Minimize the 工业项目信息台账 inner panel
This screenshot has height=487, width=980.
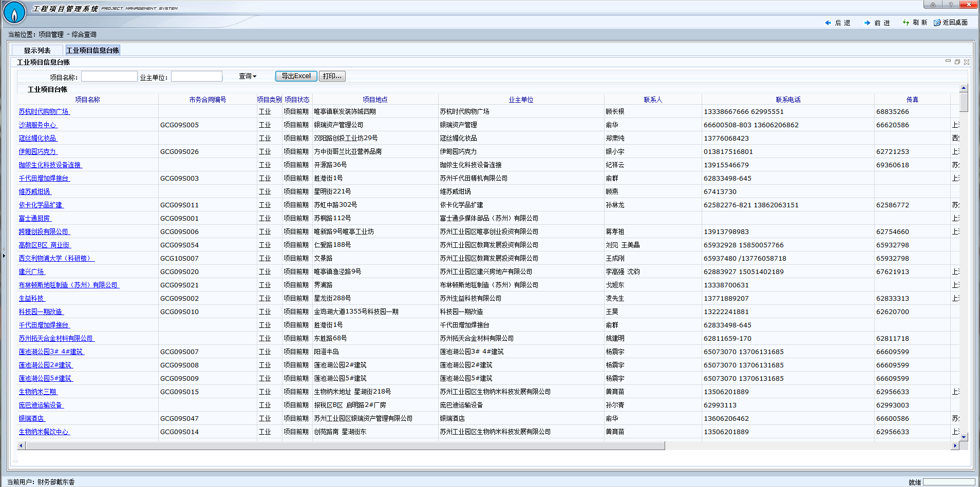point(948,62)
